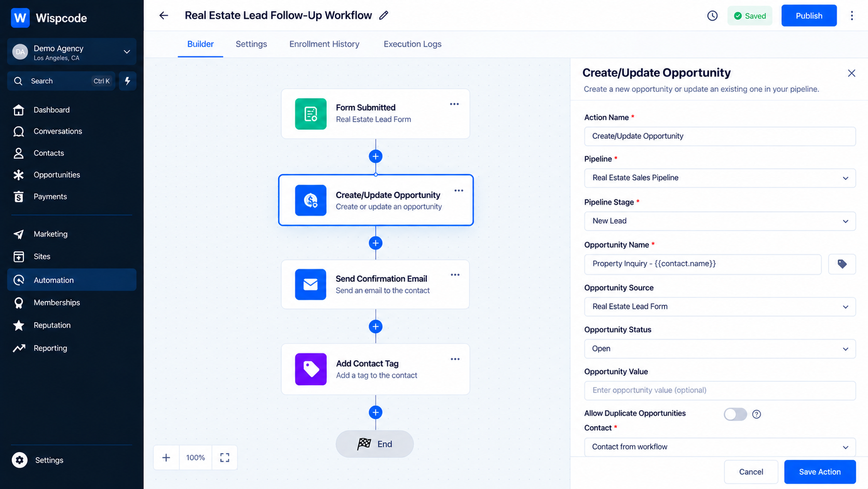This screenshot has height=489, width=868.
Task: Open the Pipeline dropdown
Action: pyautogui.click(x=720, y=178)
